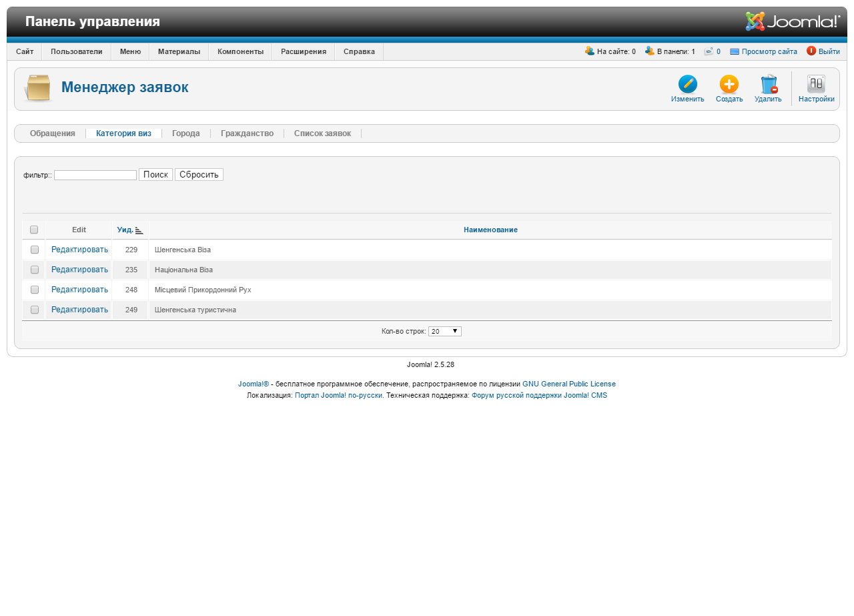The width and height of the screenshot is (854, 616).
Task: Click the Joomla! logo in header
Action: pyautogui.click(x=793, y=21)
